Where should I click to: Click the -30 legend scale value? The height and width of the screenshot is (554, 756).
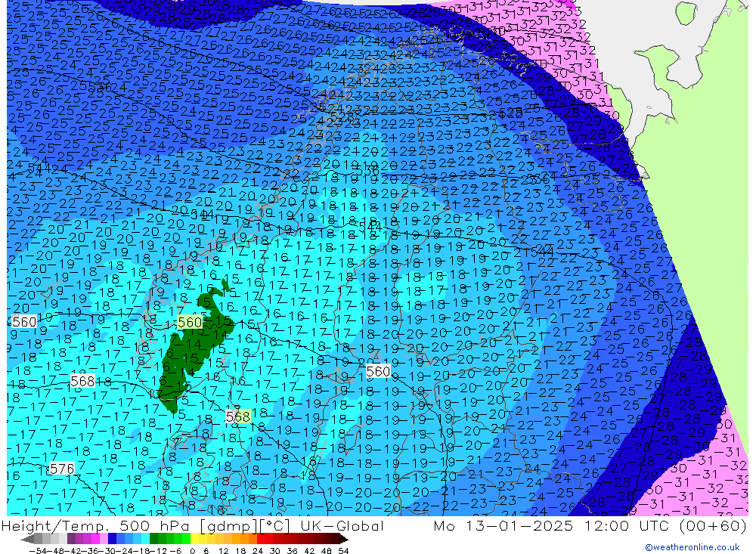point(107,551)
